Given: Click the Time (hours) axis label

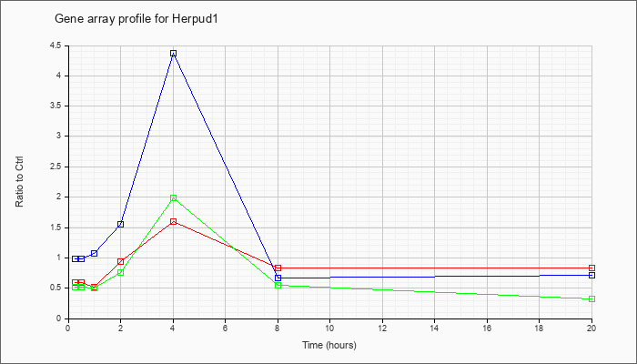Looking at the screenshot, I should [x=329, y=345].
